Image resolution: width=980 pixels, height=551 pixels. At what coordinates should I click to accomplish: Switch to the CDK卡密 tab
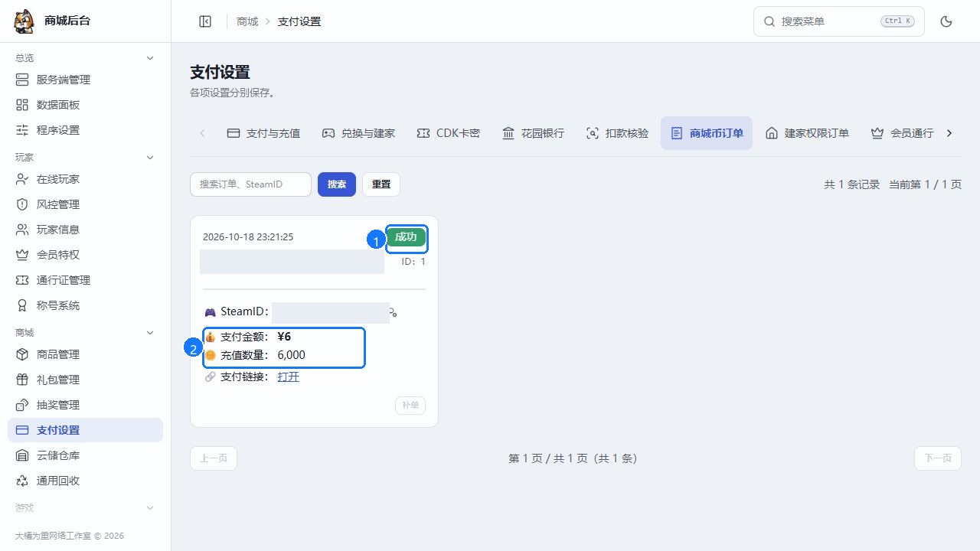[449, 133]
